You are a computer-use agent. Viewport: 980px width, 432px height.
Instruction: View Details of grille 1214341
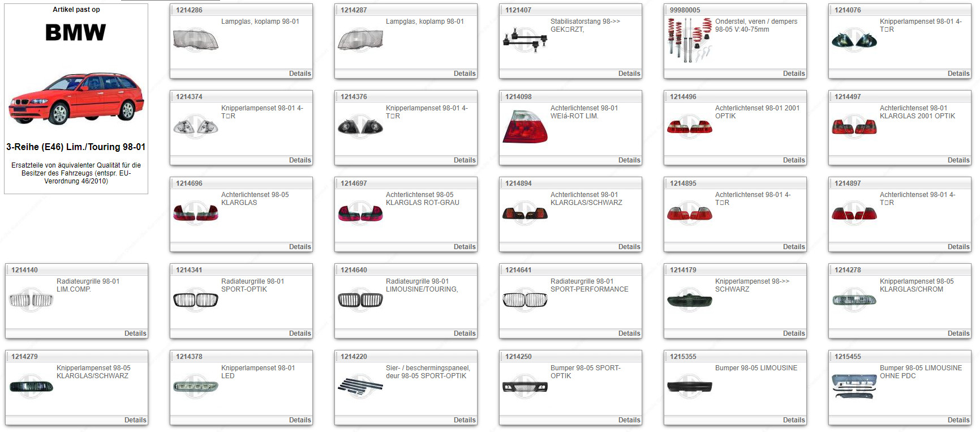click(x=300, y=333)
